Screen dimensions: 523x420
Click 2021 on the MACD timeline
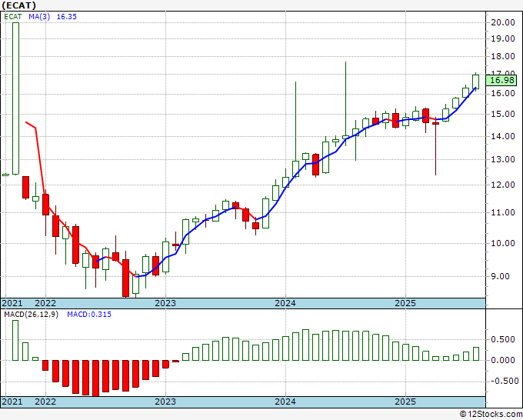[x=12, y=402]
